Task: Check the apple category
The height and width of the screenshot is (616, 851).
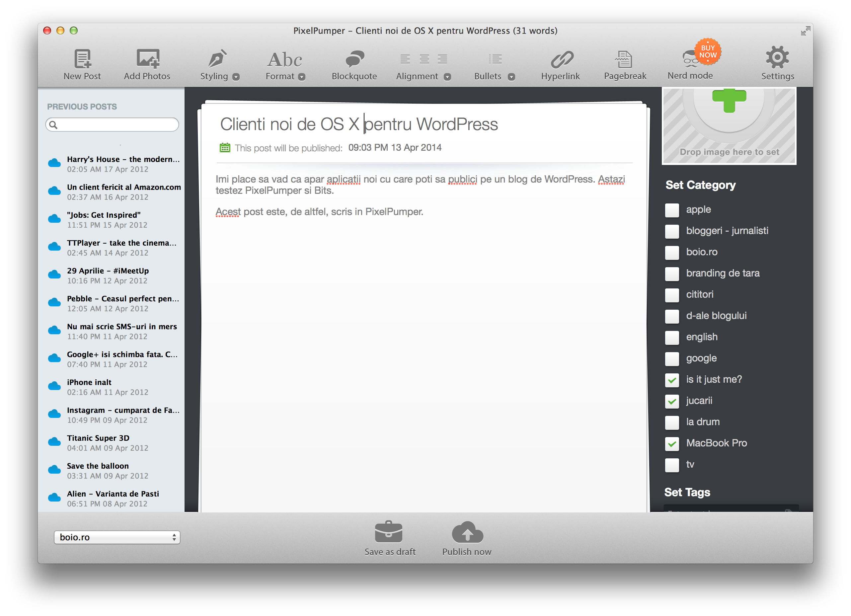Action: pyautogui.click(x=672, y=210)
